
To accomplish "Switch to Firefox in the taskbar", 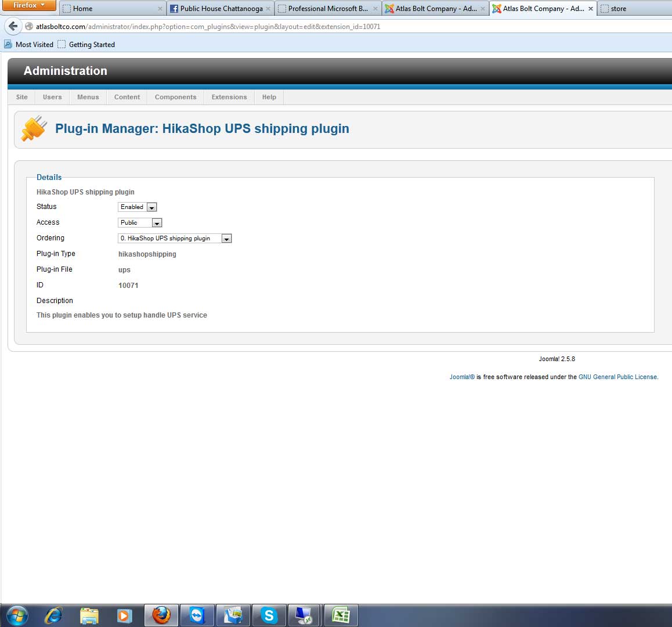I will tap(161, 615).
